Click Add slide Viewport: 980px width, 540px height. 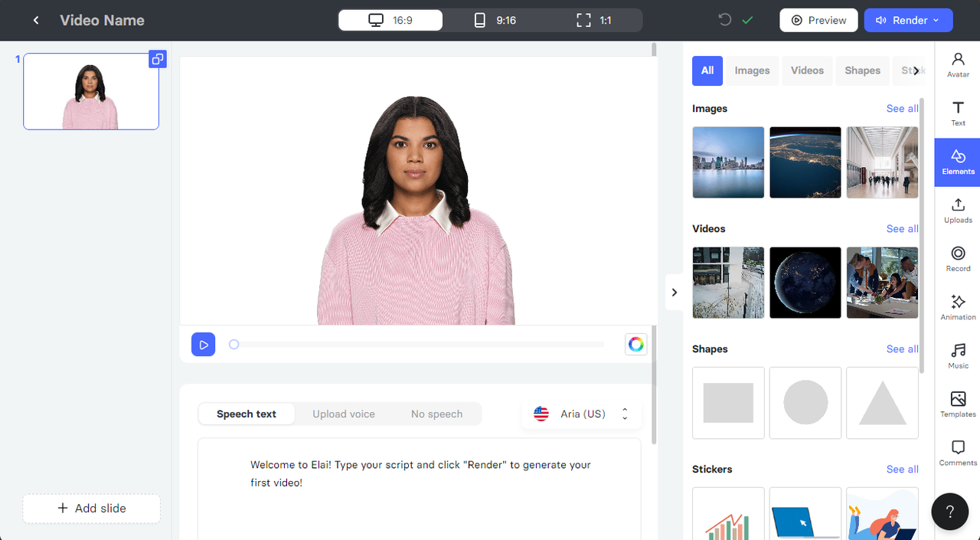92,509
